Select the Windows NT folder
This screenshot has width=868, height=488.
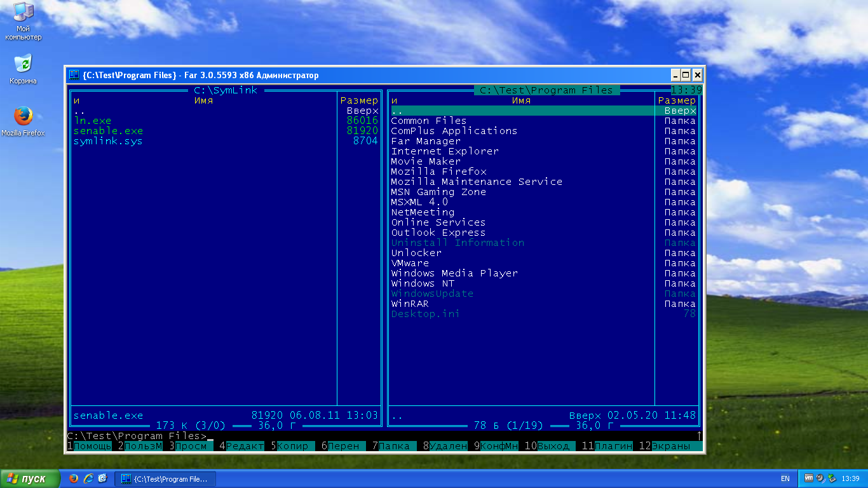point(423,283)
